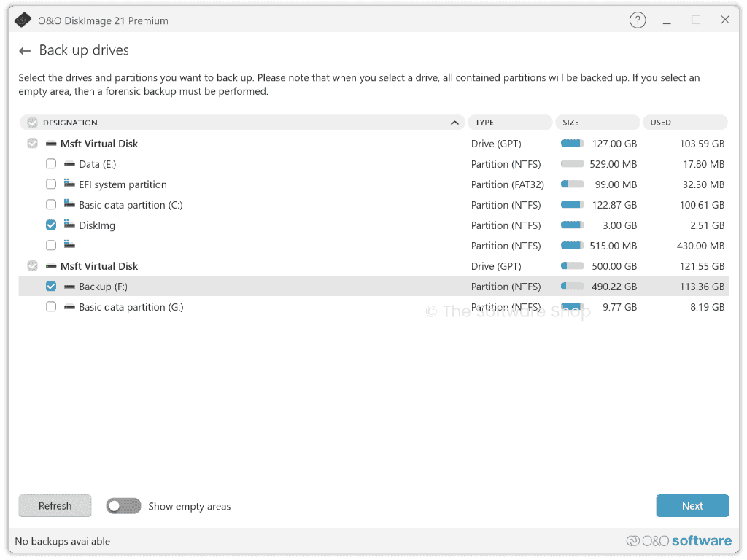The width and height of the screenshot is (747, 560).
Task: Select the Basic data partition (G:) label
Action: pyautogui.click(x=131, y=307)
